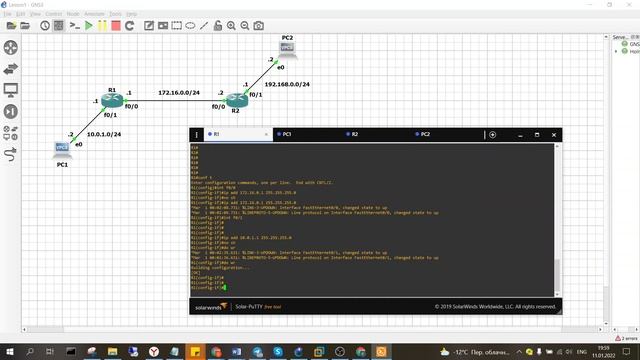Open the Node menu

tap(73, 14)
